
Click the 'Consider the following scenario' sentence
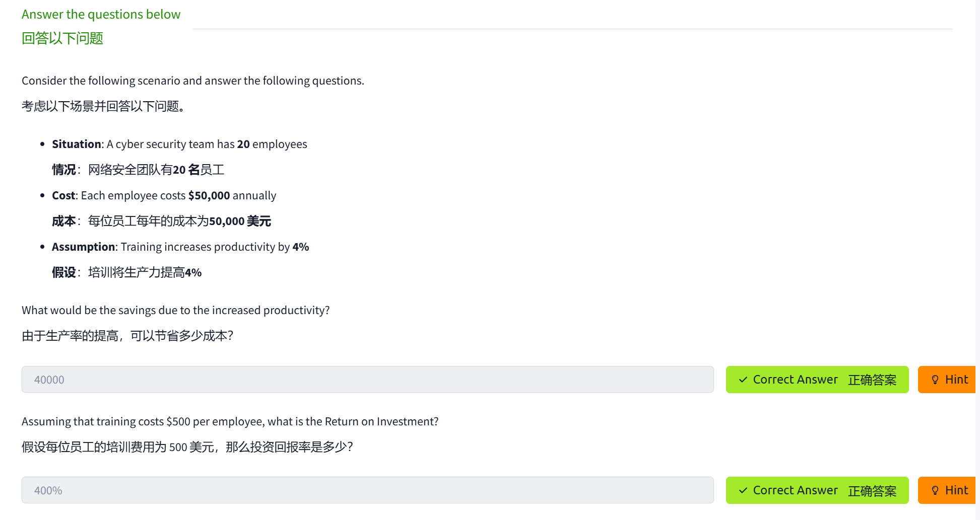coord(192,81)
